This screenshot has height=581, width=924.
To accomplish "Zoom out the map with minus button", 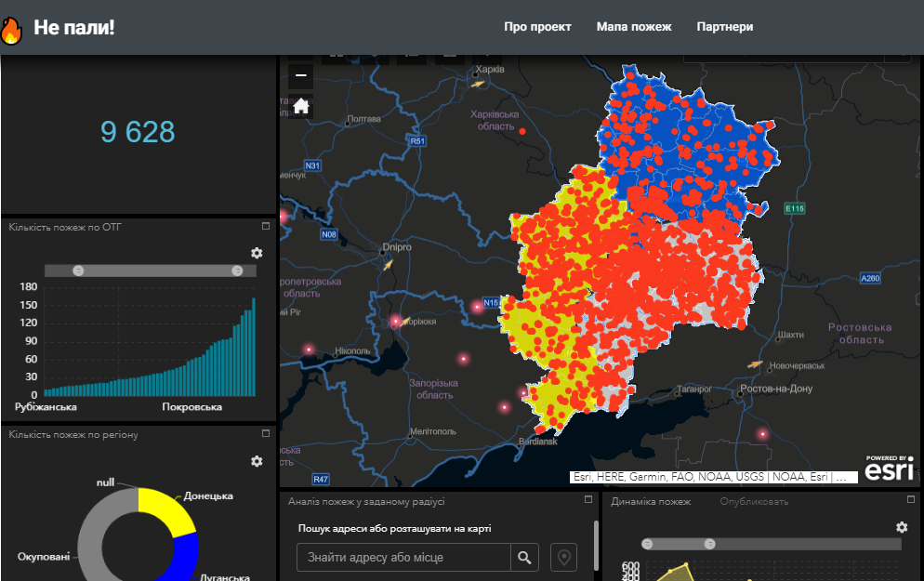I will pos(300,75).
